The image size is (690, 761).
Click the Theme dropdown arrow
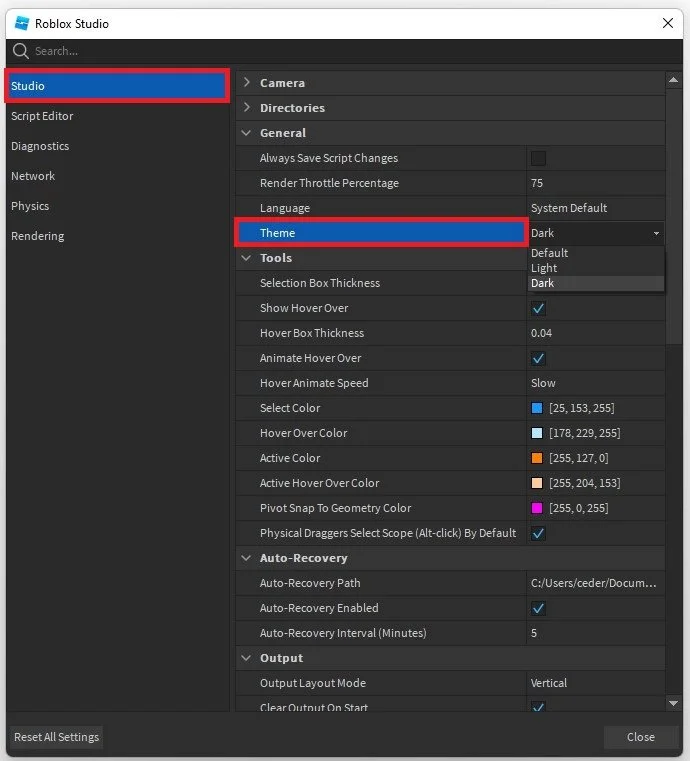click(656, 233)
